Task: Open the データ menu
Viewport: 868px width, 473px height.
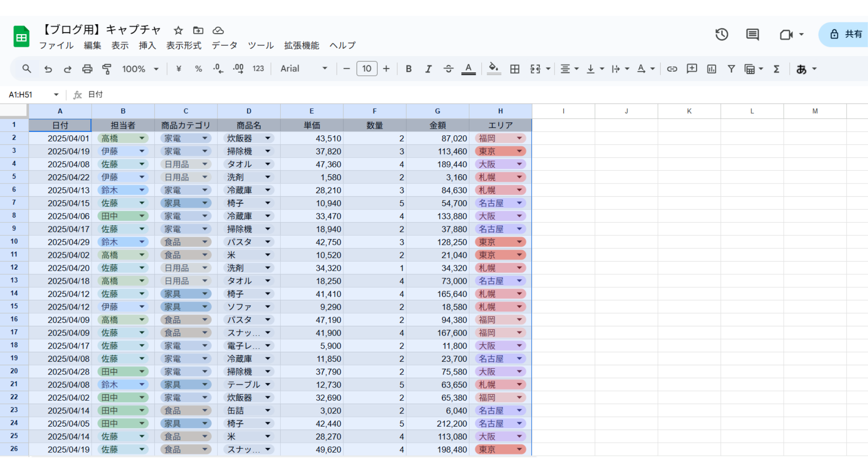Action: click(224, 46)
